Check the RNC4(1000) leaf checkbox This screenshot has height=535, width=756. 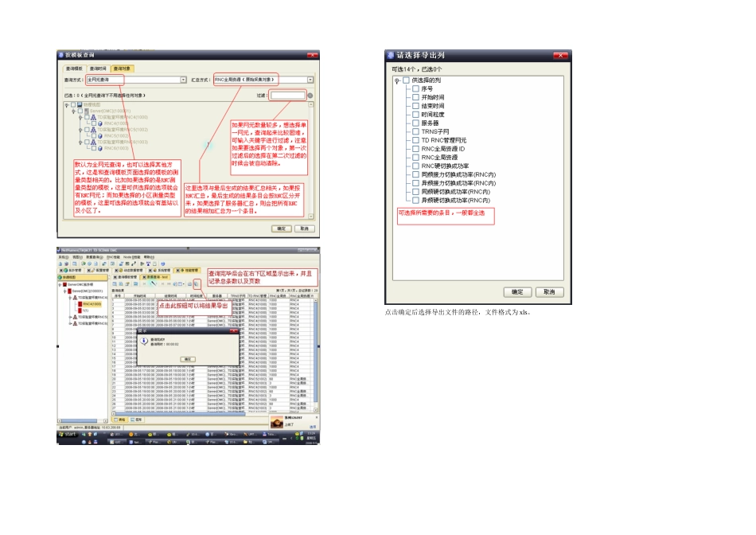click(x=94, y=123)
